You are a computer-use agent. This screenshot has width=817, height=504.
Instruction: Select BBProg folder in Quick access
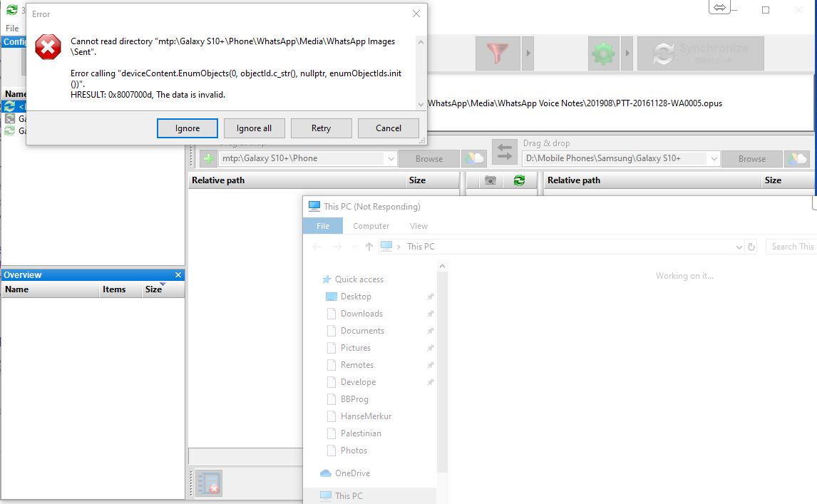354,399
